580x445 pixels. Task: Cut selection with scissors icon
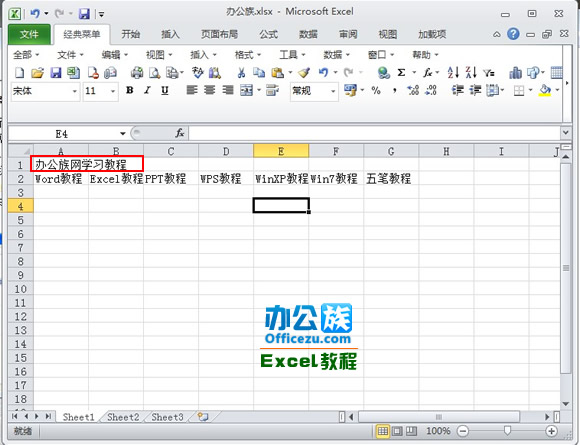pos(241,73)
